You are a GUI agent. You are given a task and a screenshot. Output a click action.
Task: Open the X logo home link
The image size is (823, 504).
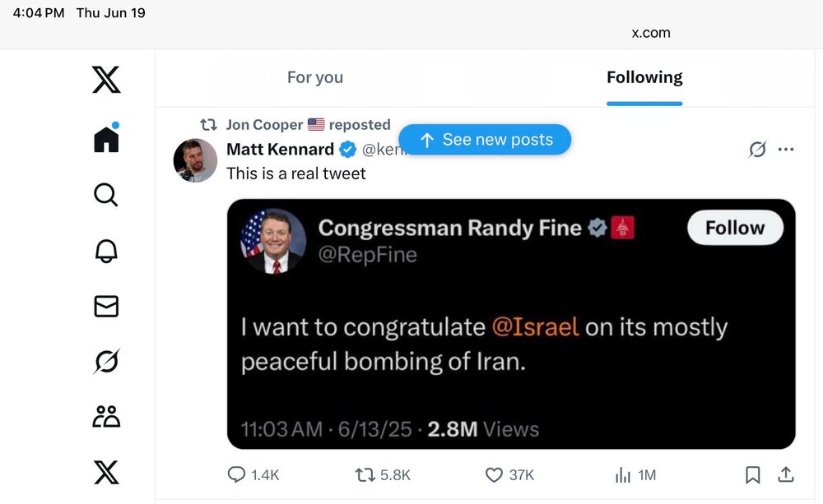pyautogui.click(x=106, y=80)
